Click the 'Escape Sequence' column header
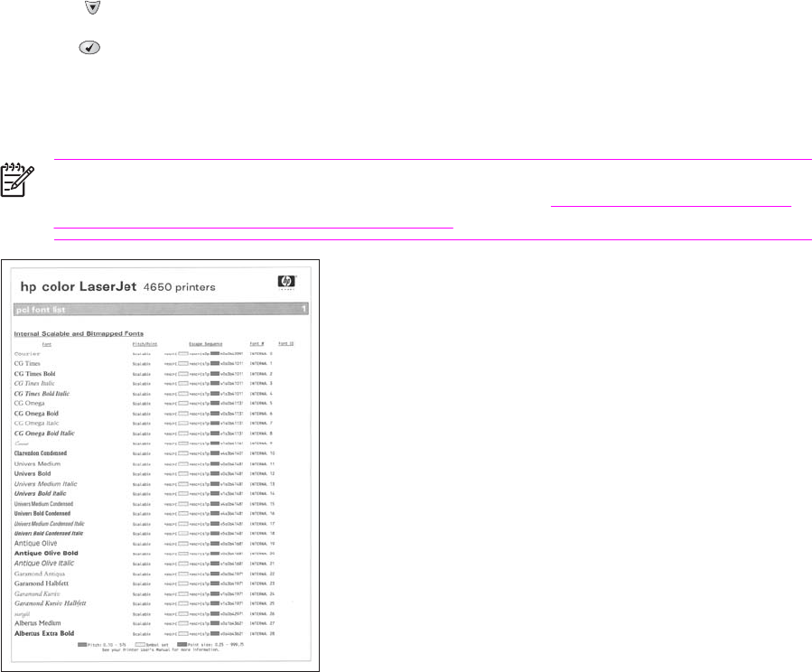Screen dimensions: 812x672 [206, 344]
